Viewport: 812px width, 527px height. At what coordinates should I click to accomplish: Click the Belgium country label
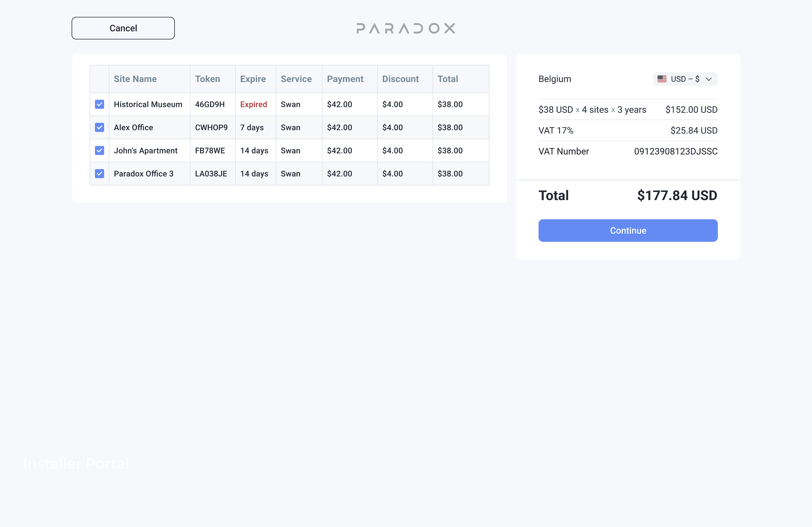point(554,79)
